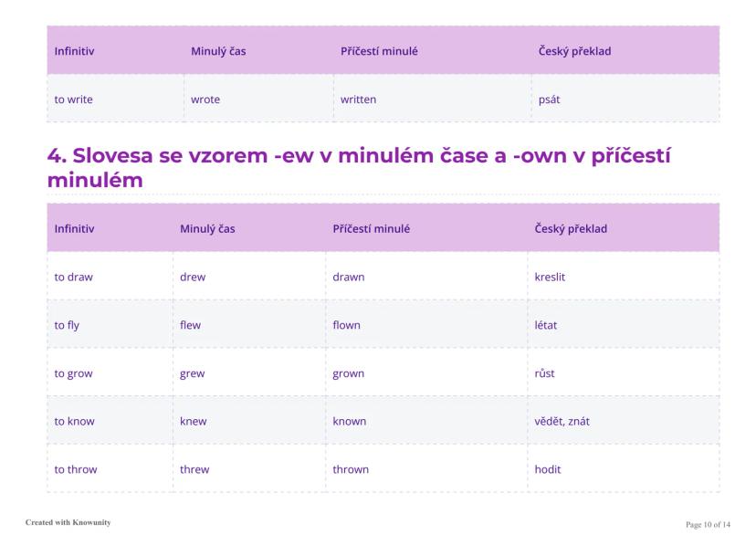Click the 'written' participle cell
Viewport: 756px width, 535px height.
coord(358,100)
